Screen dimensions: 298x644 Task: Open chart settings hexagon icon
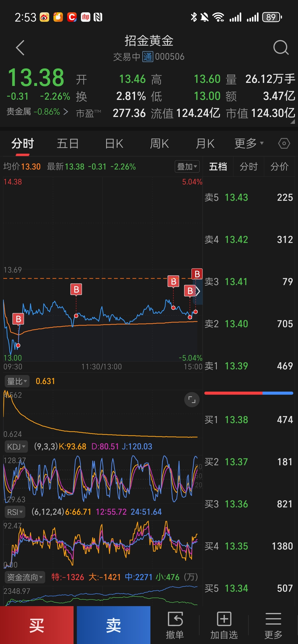tap(284, 143)
